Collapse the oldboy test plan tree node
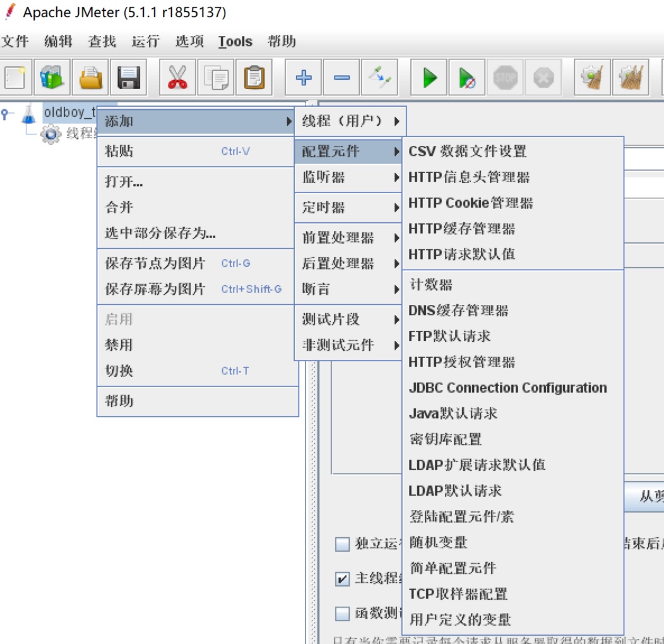The image size is (664, 644). click(6, 114)
